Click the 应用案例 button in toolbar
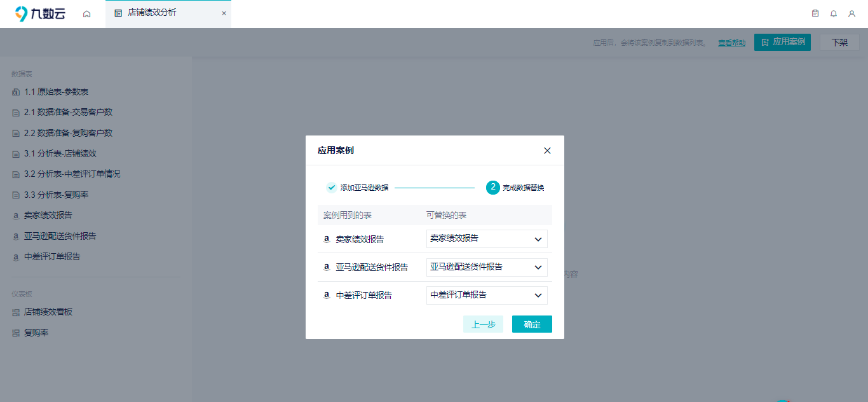The width and height of the screenshot is (868, 402). [x=782, y=42]
